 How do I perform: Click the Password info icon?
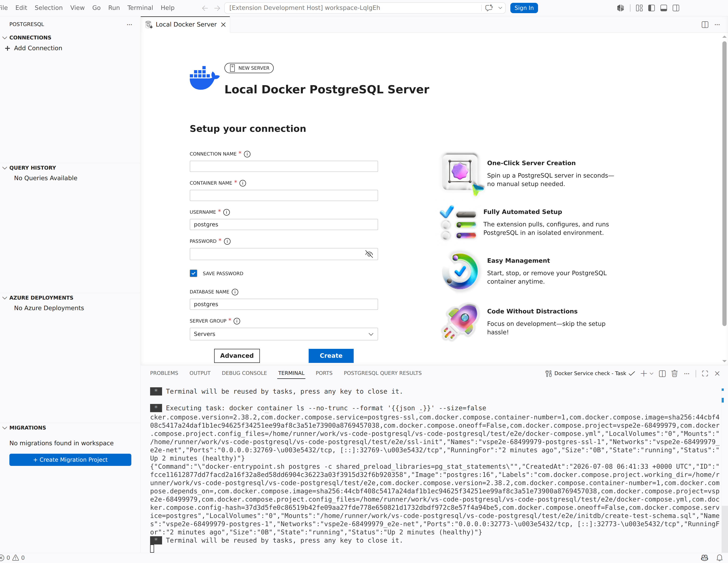click(227, 241)
